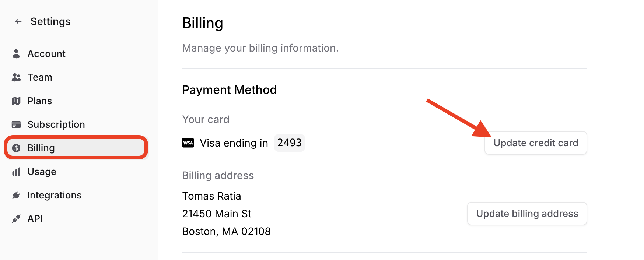This screenshot has height=260, width=644.
Task: Open the Subscription section
Action: [x=56, y=124]
